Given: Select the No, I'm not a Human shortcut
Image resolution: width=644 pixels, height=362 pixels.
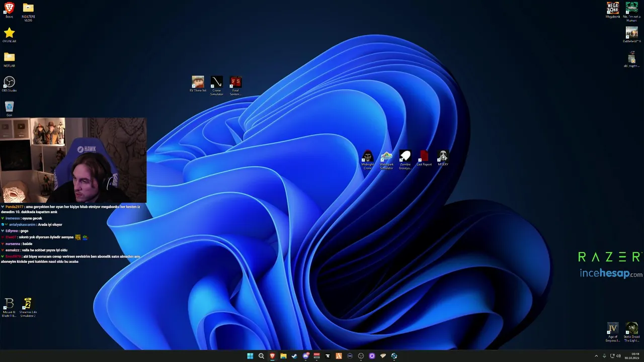Looking at the screenshot, I should (631, 12).
